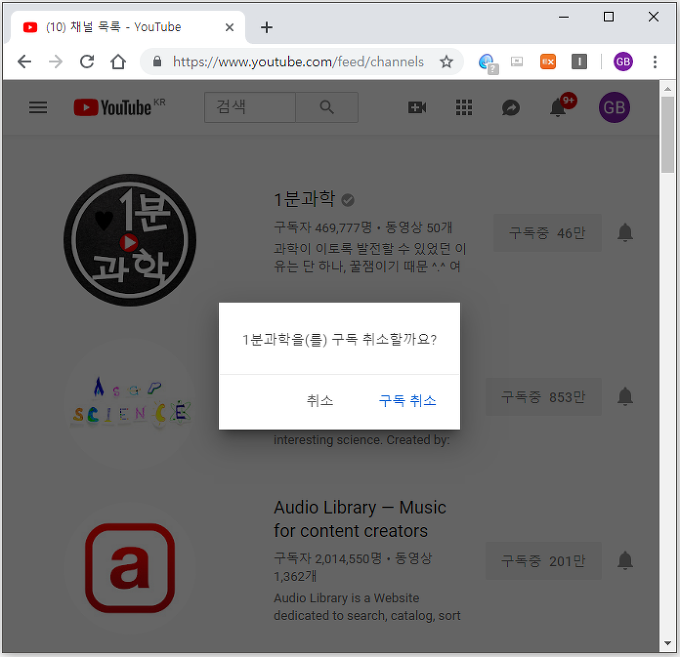This screenshot has height=657, width=680.
Task: Reload the page with refresh icon
Action: pos(87,62)
